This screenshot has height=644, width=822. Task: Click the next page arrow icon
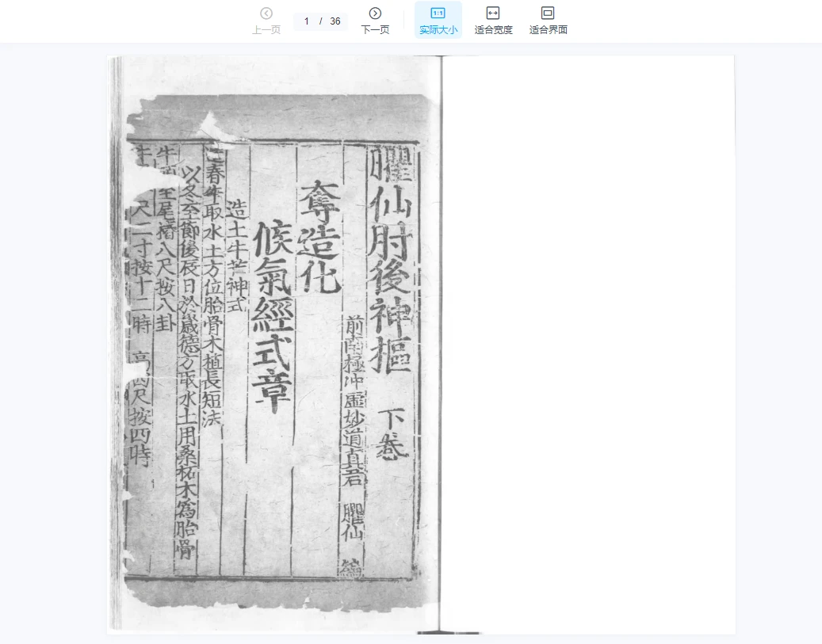(x=375, y=13)
